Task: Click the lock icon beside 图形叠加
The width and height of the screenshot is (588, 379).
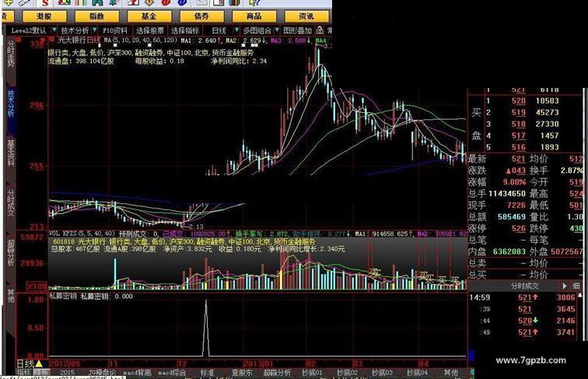Action: click(320, 30)
